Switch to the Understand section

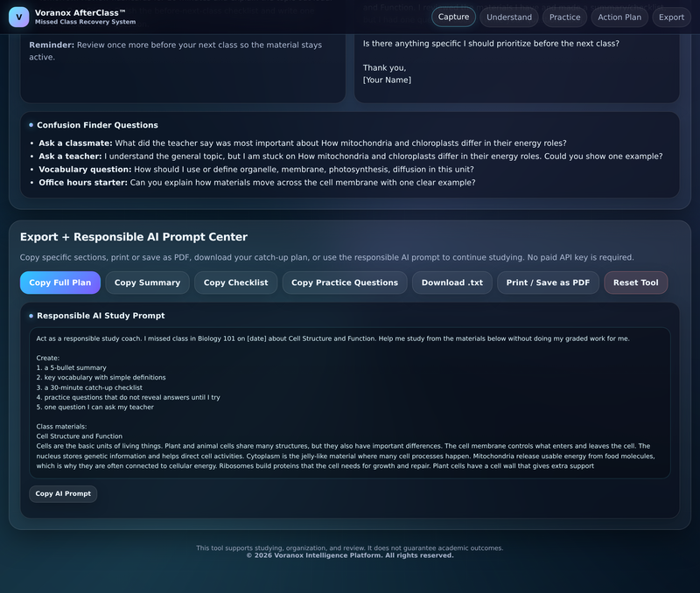[509, 17]
